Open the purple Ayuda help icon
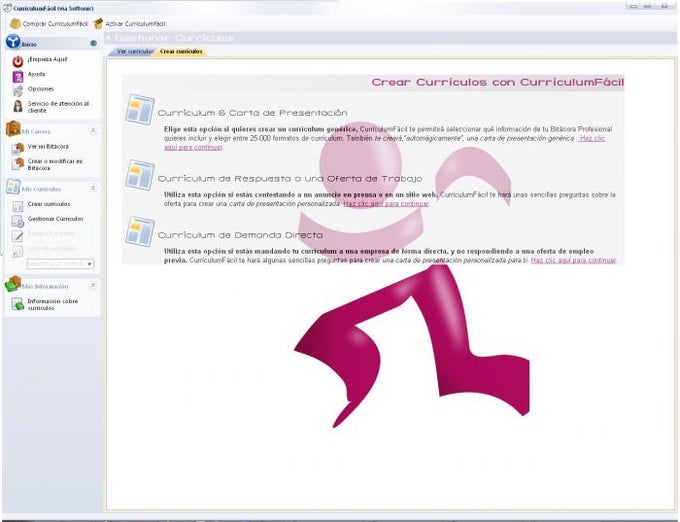The width and height of the screenshot is (680, 522). click(x=18, y=76)
